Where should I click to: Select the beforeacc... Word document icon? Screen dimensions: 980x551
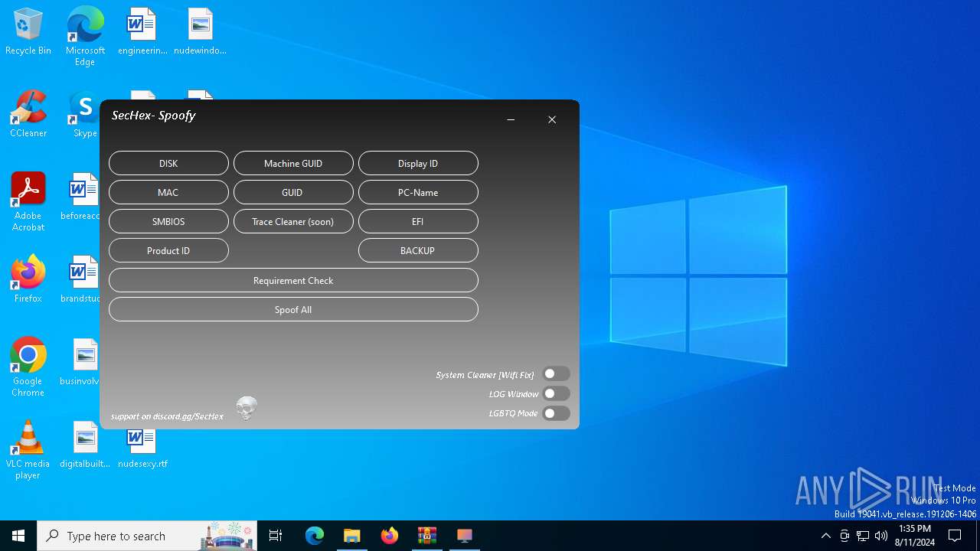point(82,197)
